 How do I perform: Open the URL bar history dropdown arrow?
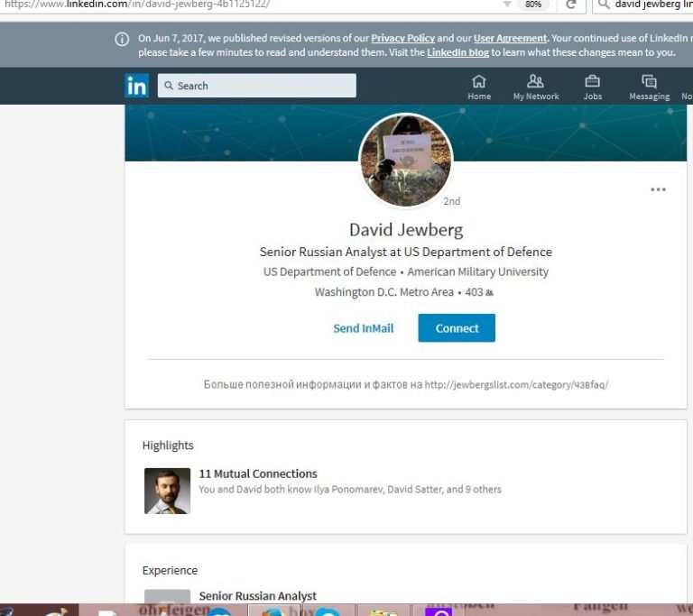tap(507, 5)
